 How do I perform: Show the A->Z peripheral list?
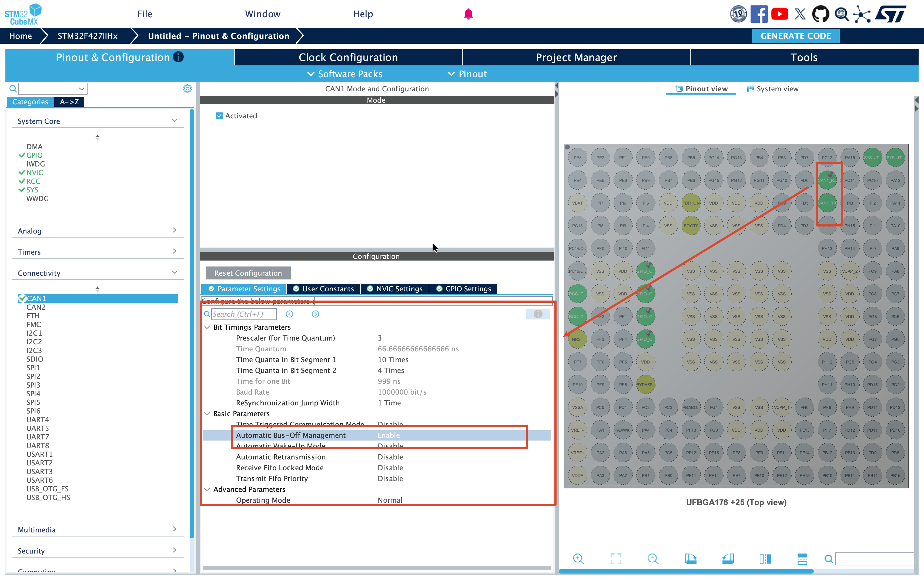coord(69,102)
